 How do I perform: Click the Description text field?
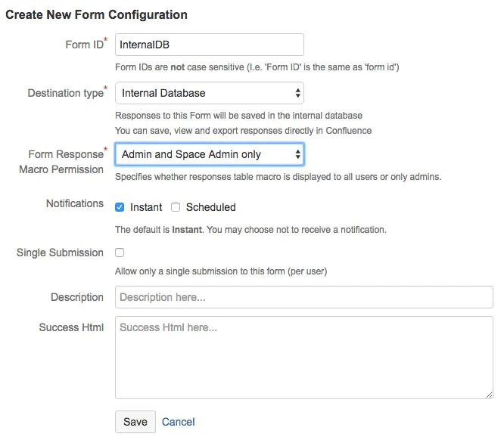tap(303, 297)
